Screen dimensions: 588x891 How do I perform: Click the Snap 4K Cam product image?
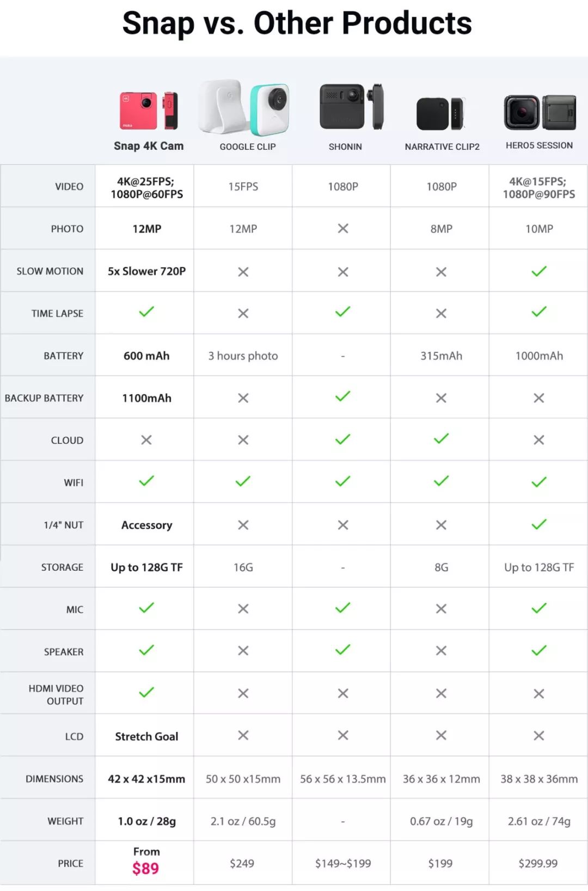coord(148,111)
